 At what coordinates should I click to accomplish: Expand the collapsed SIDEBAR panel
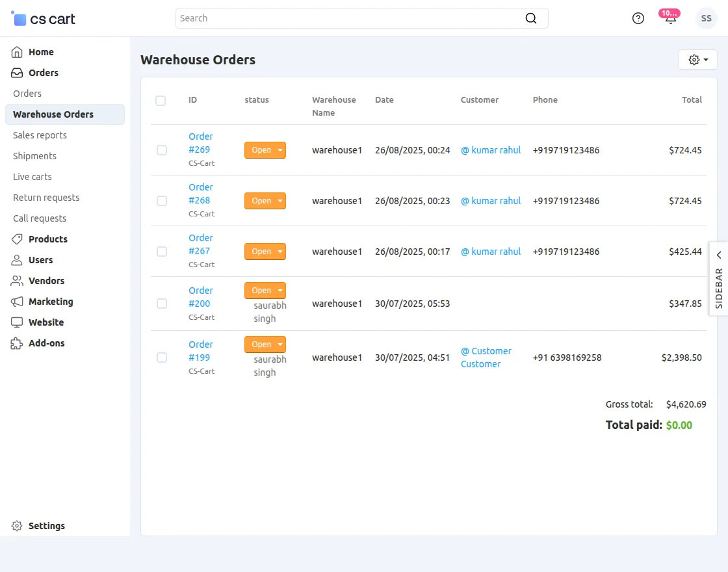coord(718,279)
